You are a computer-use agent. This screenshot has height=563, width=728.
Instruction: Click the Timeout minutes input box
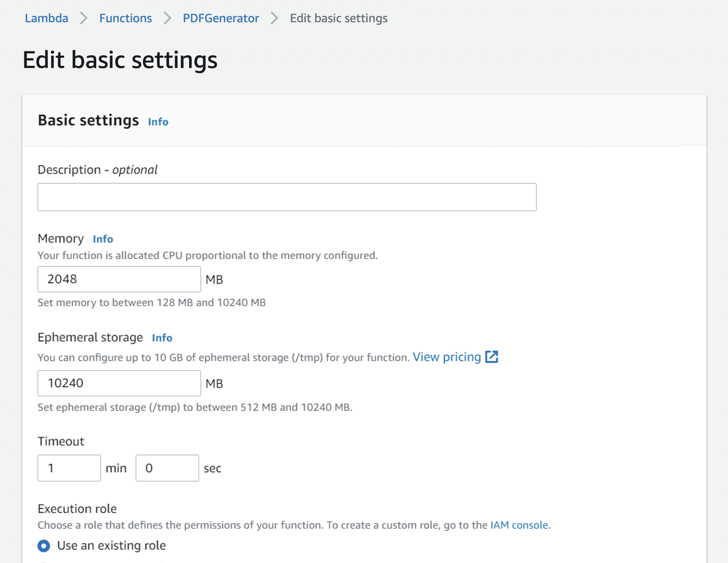[x=69, y=468]
